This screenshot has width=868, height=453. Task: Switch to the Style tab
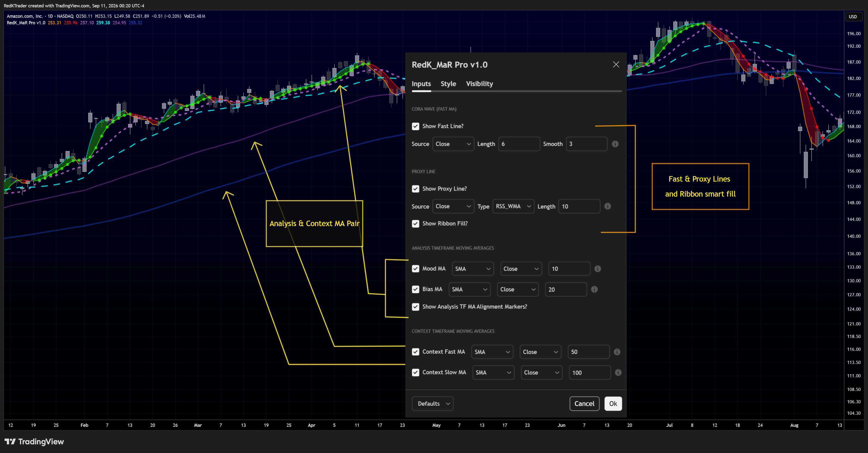click(x=448, y=84)
